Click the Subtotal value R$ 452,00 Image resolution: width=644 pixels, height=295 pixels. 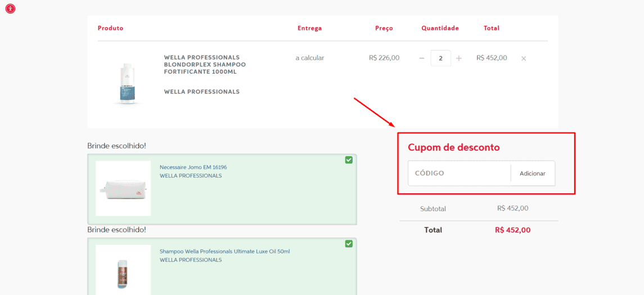coord(512,208)
